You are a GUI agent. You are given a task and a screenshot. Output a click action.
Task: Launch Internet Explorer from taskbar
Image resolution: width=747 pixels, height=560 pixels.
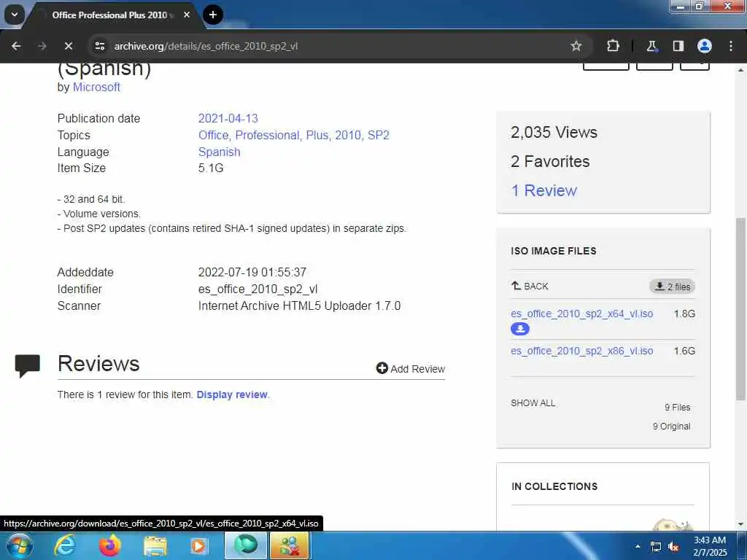(64, 545)
